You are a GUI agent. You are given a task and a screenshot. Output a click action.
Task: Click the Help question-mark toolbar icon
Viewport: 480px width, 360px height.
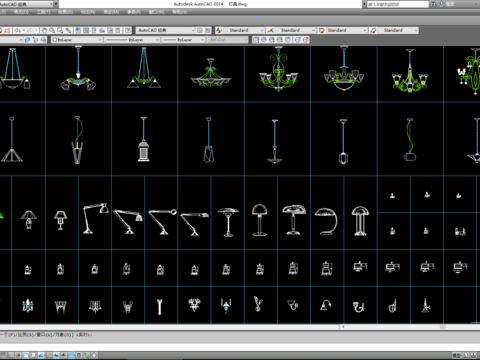coord(128,30)
